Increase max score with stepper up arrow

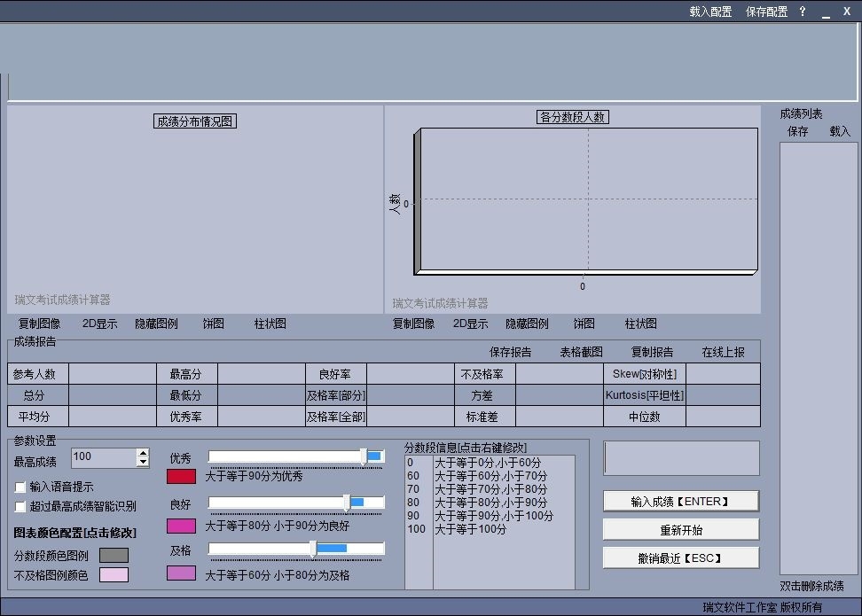click(143, 453)
